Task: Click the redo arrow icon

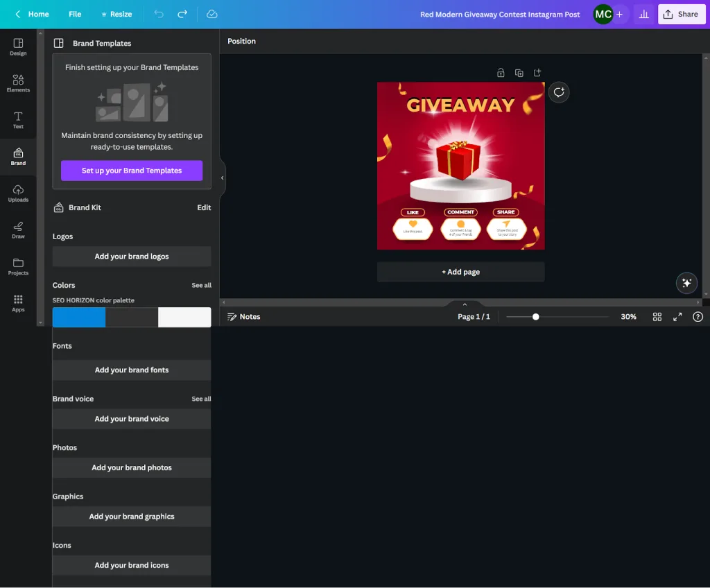Action: [182, 14]
